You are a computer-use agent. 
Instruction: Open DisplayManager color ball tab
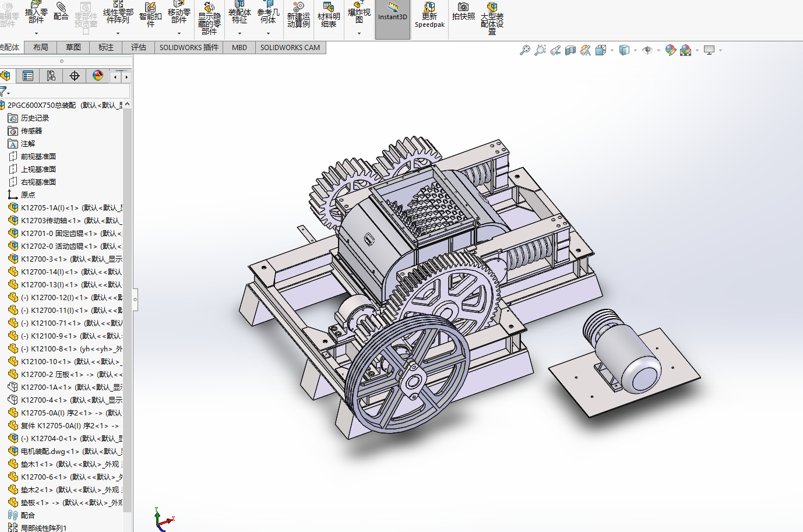pos(98,76)
